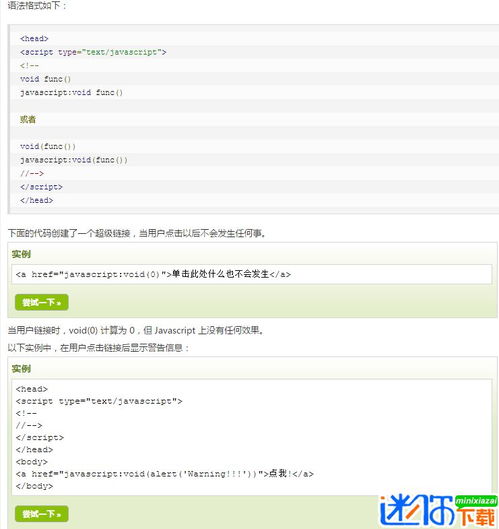
Task: Click the <head> line in the second example
Action: pos(31,389)
